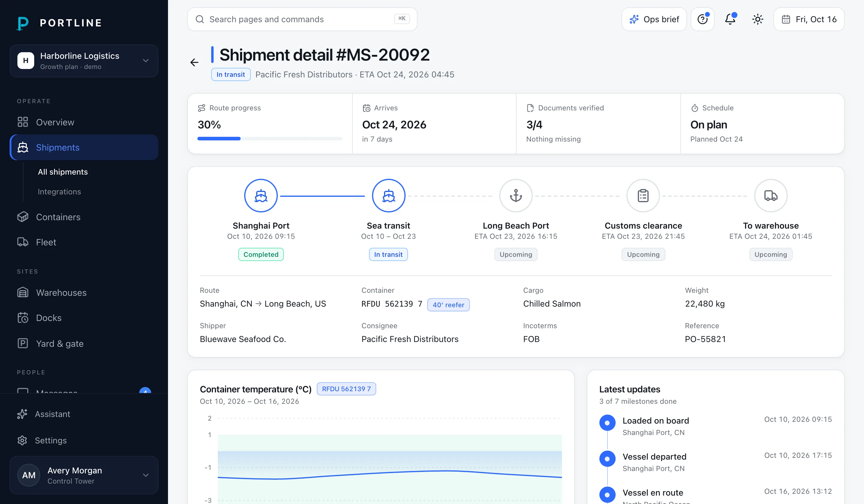The width and height of the screenshot is (864, 504).
Task: Click the 40' reefer container tag
Action: tap(448, 305)
